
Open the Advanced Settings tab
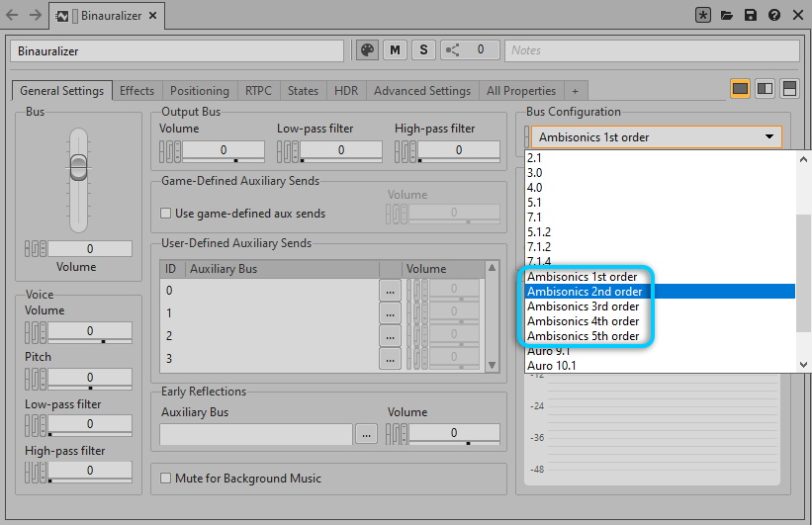coord(421,91)
